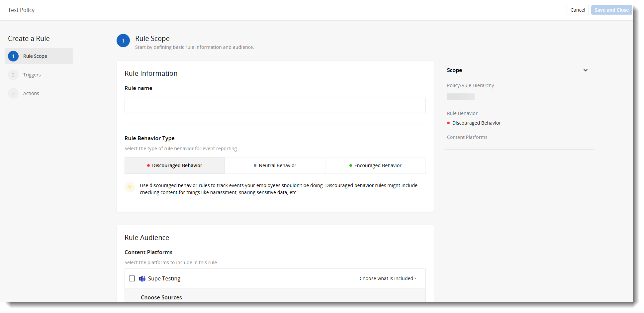Click the large Rule Scope step 1 badge
Image resolution: width=644 pixels, height=313 pixels.
(x=123, y=41)
